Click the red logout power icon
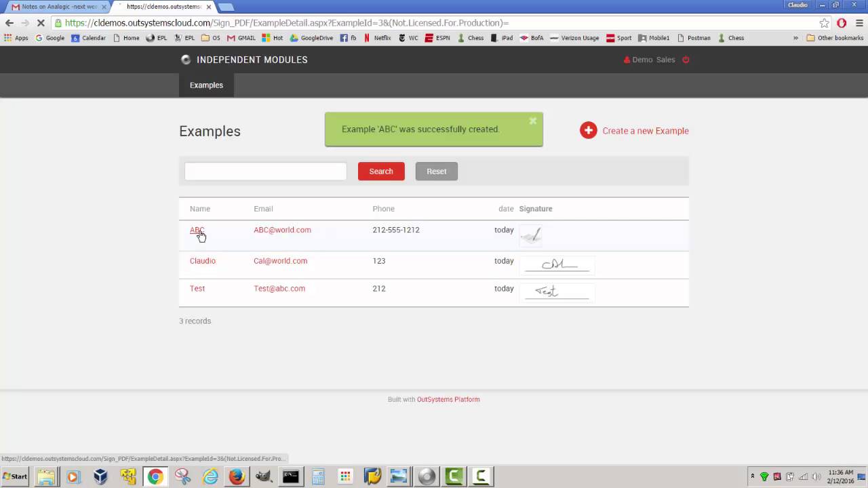868x488 pixels. point(686,60)
